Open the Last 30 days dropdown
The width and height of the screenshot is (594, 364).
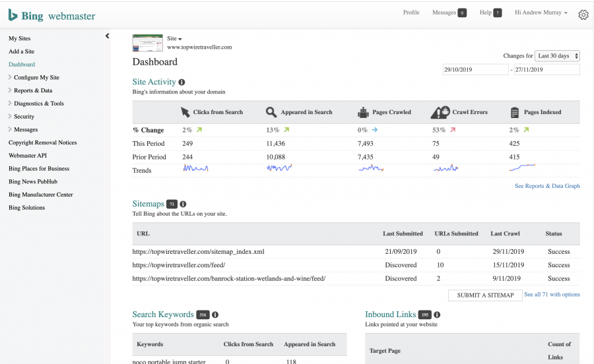click(x=557, y=56)
